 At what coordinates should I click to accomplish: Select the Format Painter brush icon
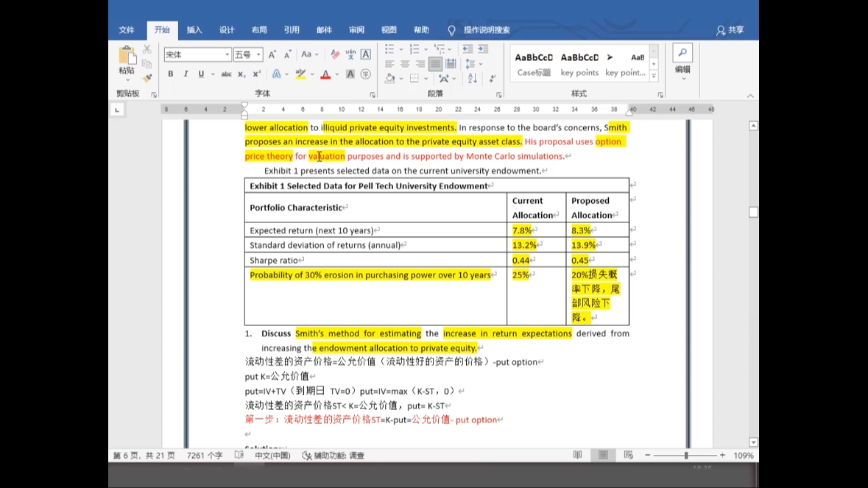(147, 77)
